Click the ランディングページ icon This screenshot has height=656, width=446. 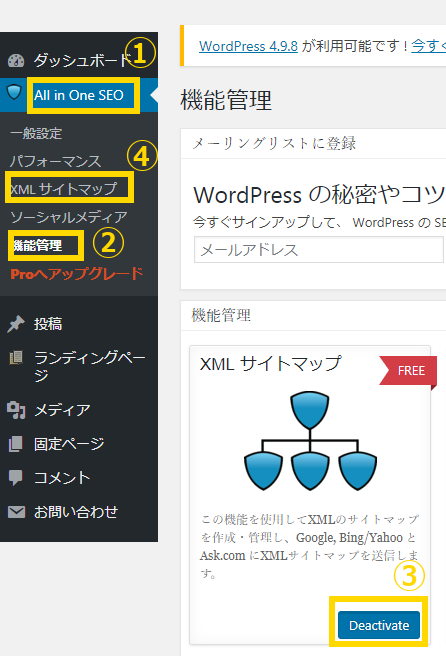click(16, 358)
